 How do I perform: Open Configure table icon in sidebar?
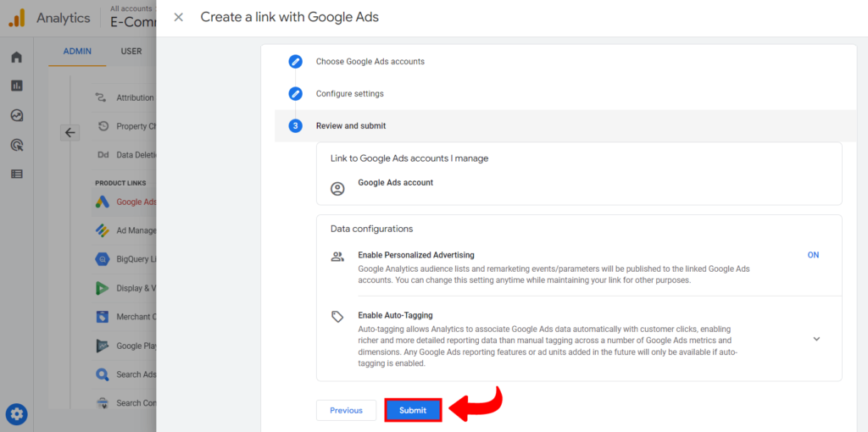pos(16,174)
